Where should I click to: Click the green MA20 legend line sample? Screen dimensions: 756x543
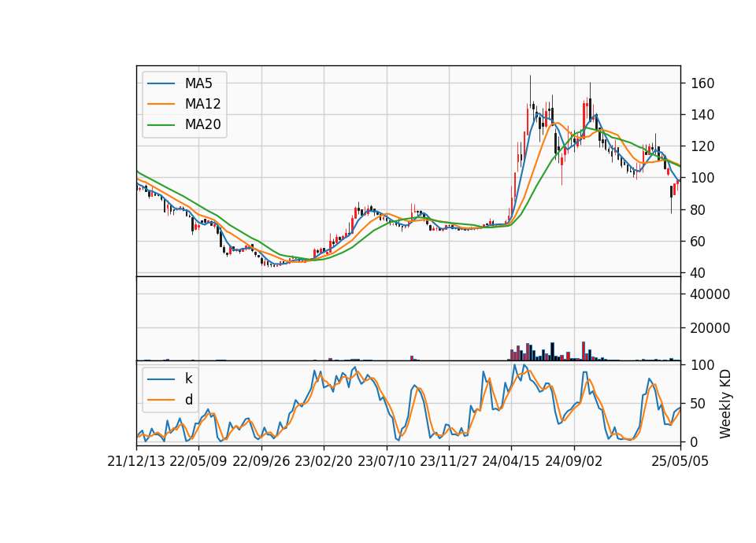coord(161,125)
